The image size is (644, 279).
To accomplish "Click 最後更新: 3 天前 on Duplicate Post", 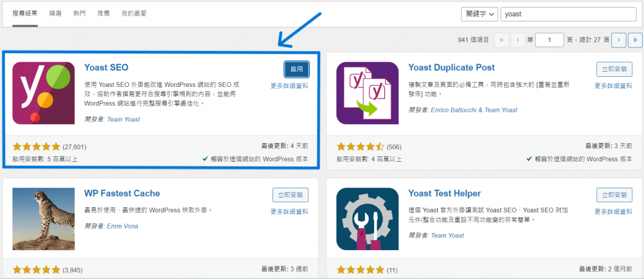I will click(609, 145).
